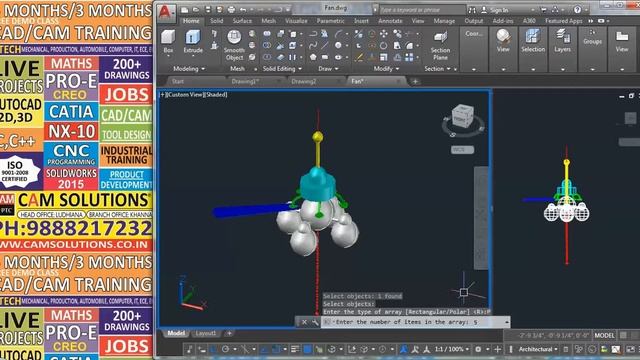The width and height of the screenshot is (640, 360).
Task: Switch to the Surface ribbon tab
Action: [x=242, y=21]
